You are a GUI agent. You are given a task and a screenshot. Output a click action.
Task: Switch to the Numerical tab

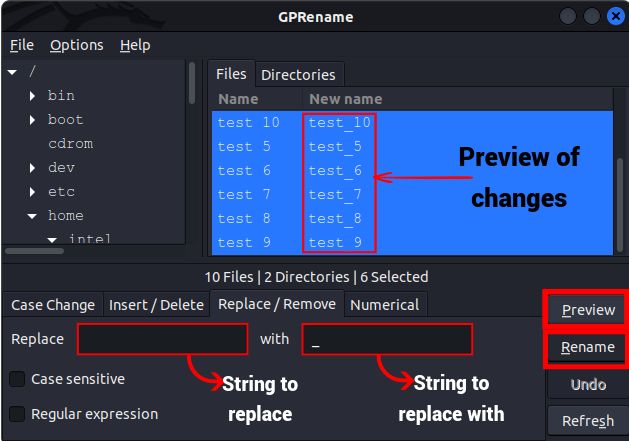[386, 305]
